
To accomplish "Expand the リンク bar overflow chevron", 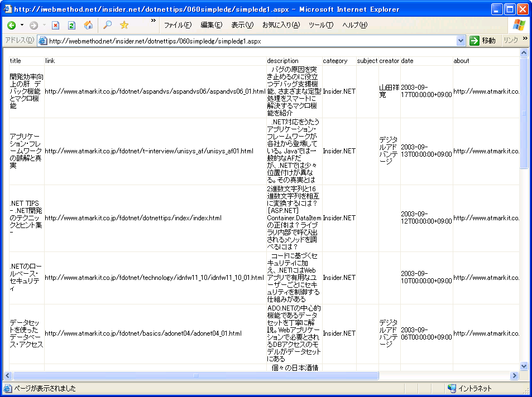I will click(525, 38).
